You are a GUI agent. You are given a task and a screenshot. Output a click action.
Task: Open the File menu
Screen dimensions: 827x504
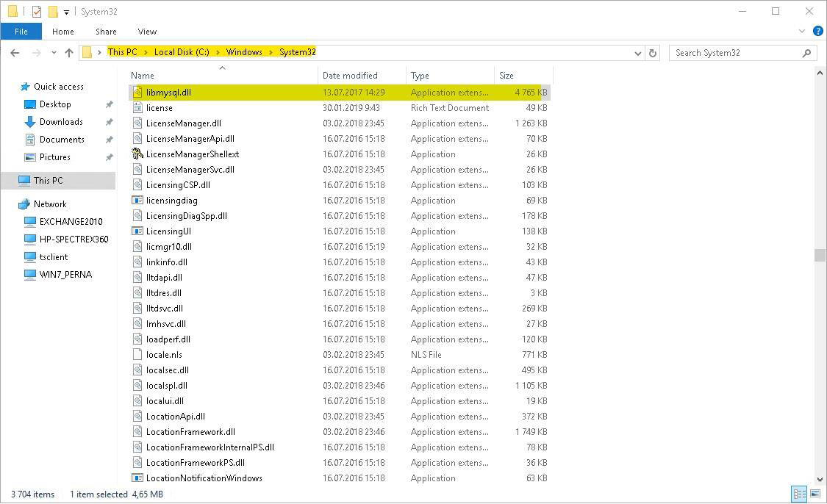click(x=21, y=32)
